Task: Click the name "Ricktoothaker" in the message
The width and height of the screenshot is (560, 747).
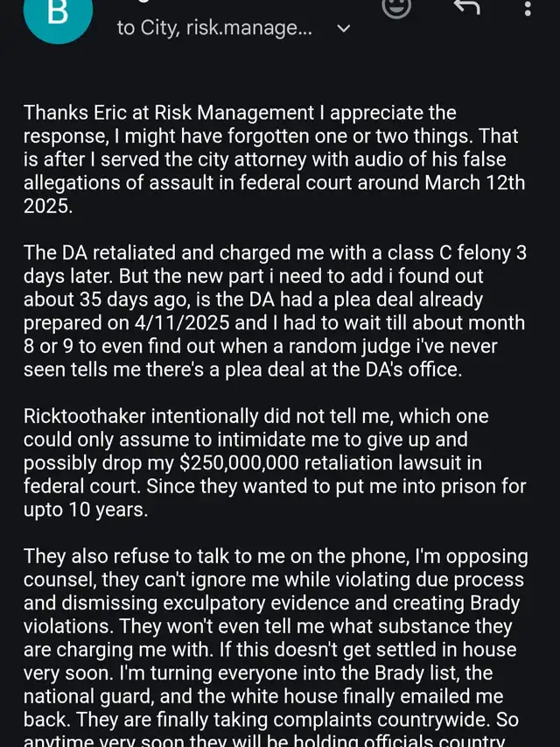Action: [90, 416]
